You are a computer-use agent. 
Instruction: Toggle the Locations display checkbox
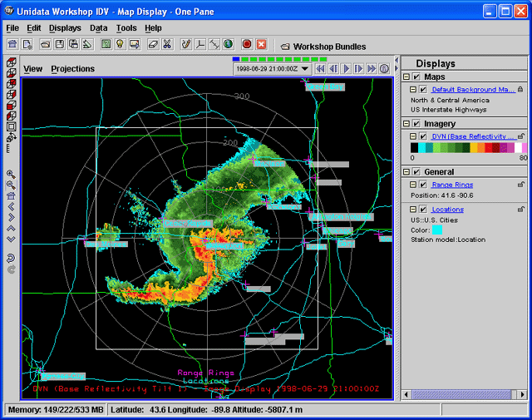423,210
